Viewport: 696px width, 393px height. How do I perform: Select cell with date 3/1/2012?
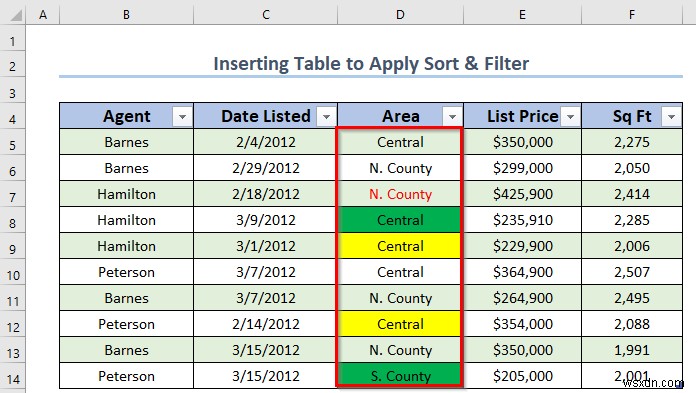265,246
